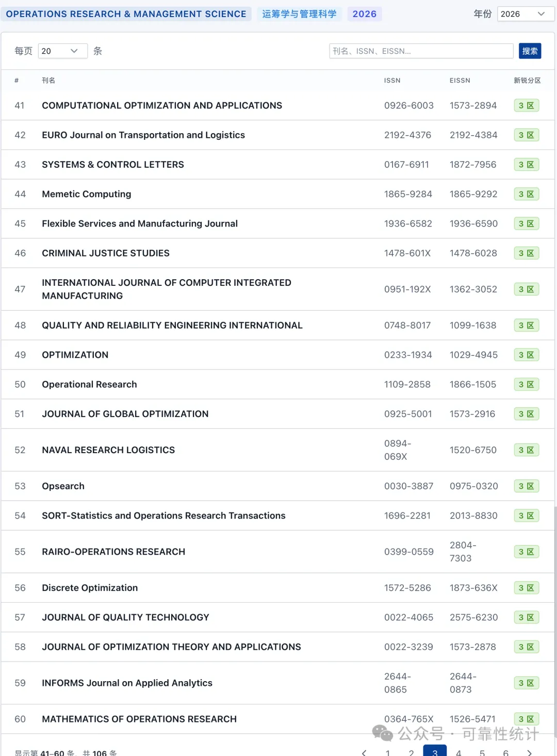Go to next page arrow

pos(529,752)
